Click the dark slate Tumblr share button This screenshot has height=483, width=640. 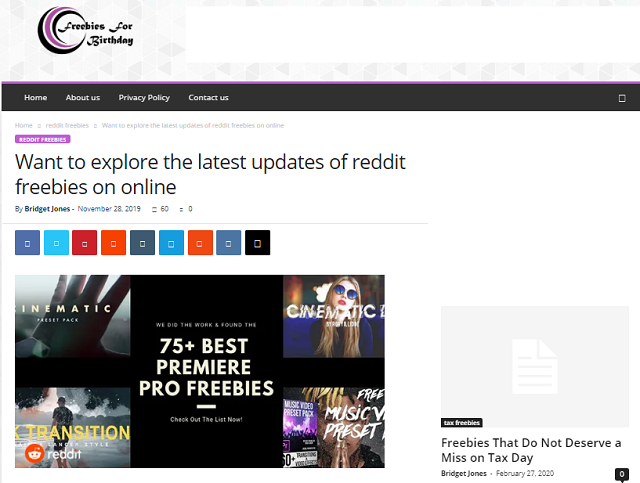point(143,243)
